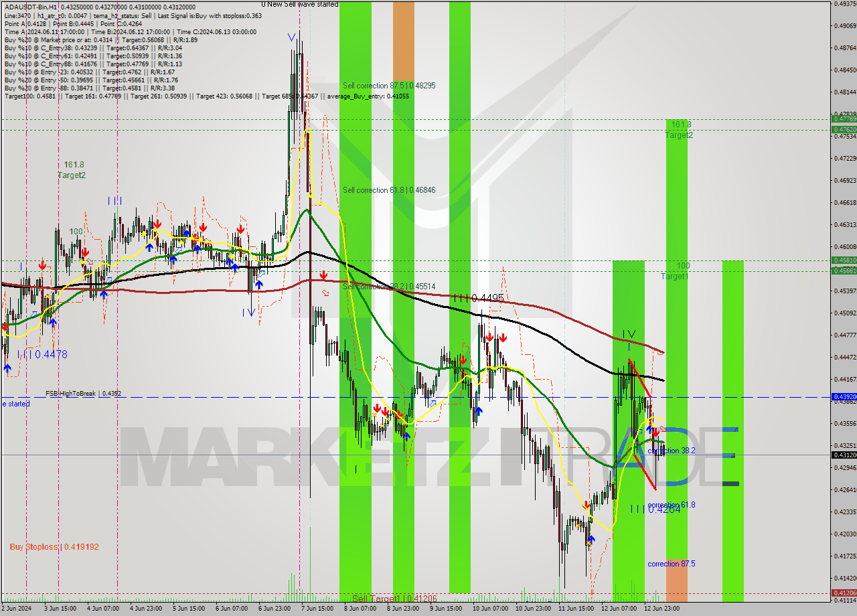Click the black 0.43120 current price tag
The height and width of the screenshot is (616, 857).
click(844, 455)
